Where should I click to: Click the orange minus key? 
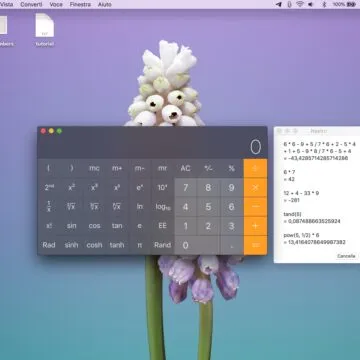tap(255, 207)
